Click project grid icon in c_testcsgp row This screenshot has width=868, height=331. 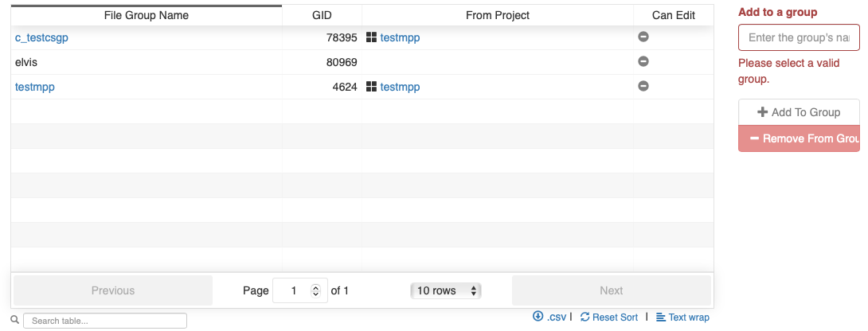[371, 37]
